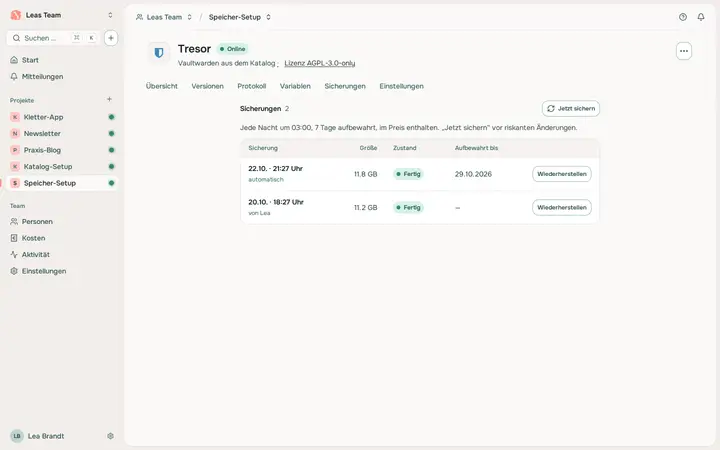Click the Personen people icon
Screen dimensions: 720x450
pyautogui.click(x=14, y=222)
